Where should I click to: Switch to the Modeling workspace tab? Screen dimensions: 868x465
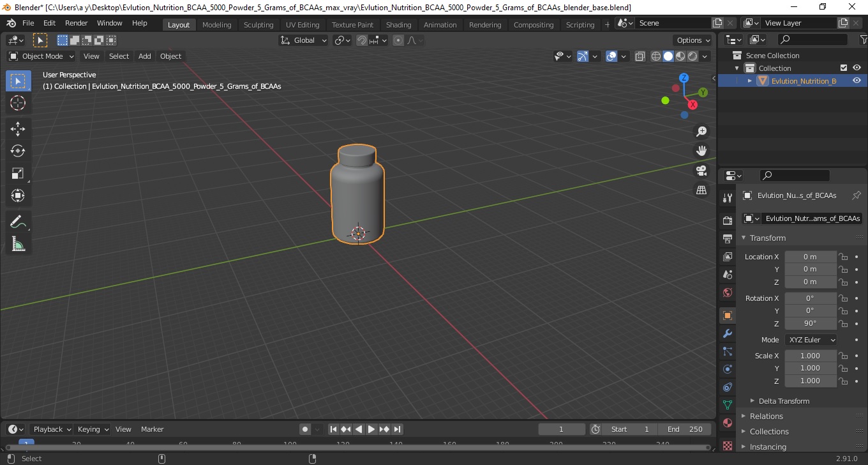tap(216, 24)
